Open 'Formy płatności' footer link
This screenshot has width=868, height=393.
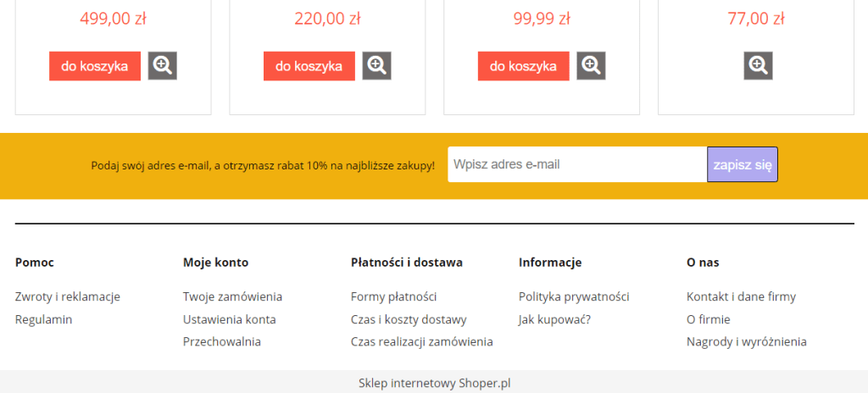[x=393, y=296]
